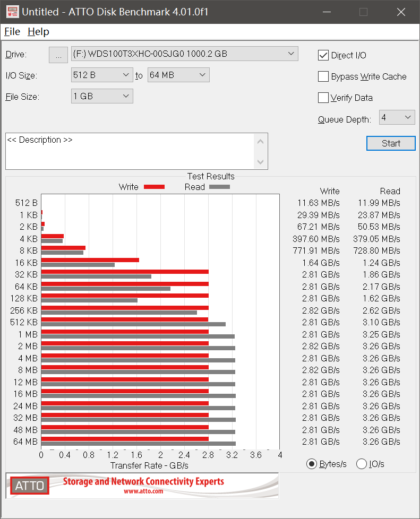Screen dimensions: 420x519
Task: Click the Transfer Rate - GB/s axis label
Action: click(x=149, y=466)
